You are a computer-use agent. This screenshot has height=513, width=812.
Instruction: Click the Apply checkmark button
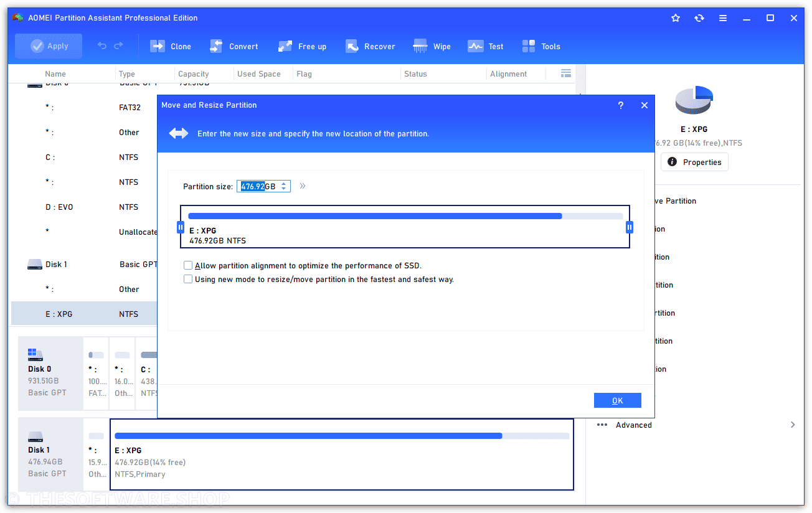(49, 46)
